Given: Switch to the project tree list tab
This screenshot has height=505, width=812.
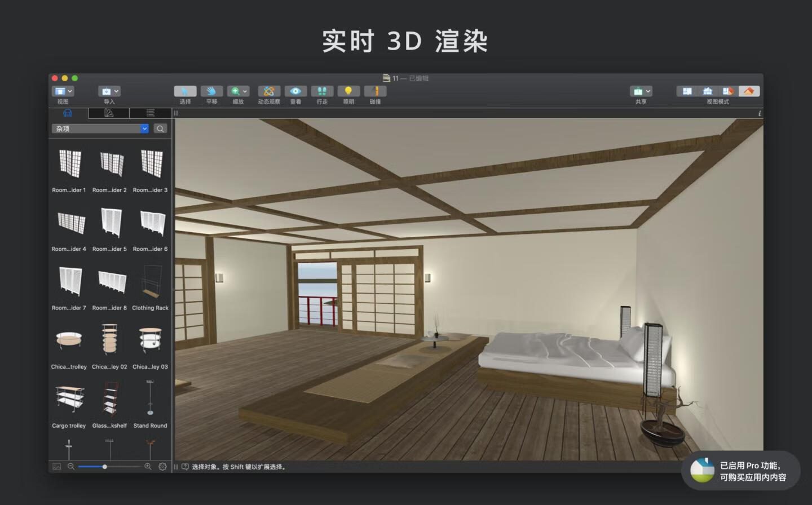Looking at the screenshot, I should pos(150,113).
